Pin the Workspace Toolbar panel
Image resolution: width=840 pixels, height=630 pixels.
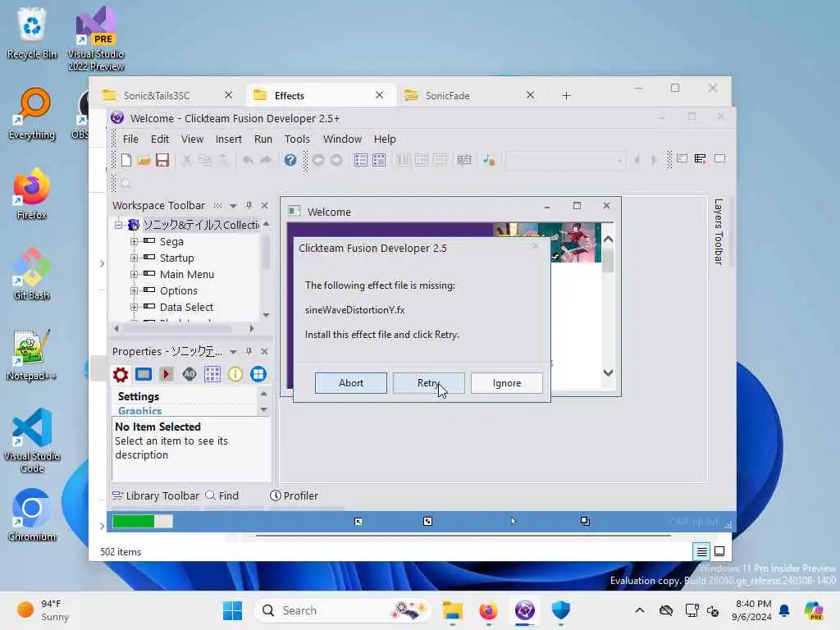[x=249, y=206]
